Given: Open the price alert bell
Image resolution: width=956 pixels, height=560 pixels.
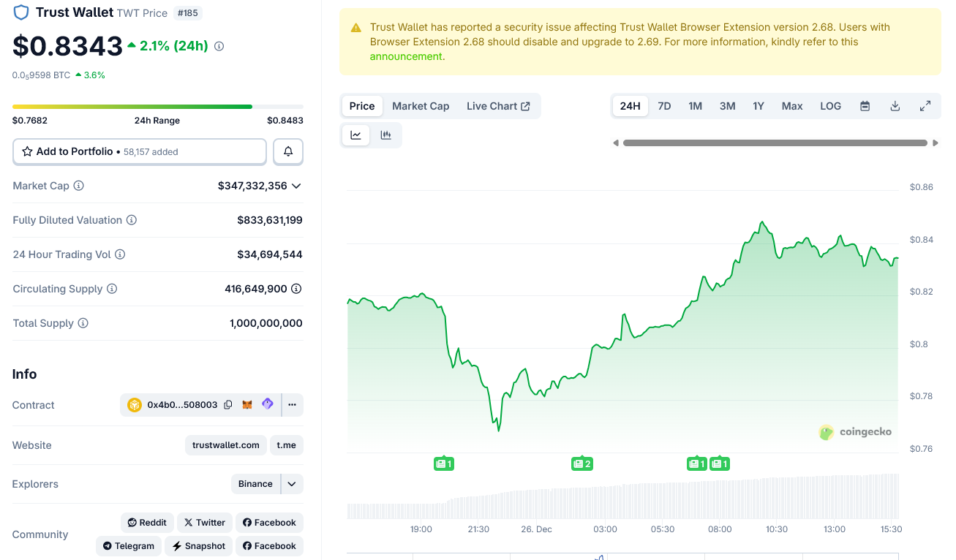Looking at the screenshot, I should coord(287,151).
